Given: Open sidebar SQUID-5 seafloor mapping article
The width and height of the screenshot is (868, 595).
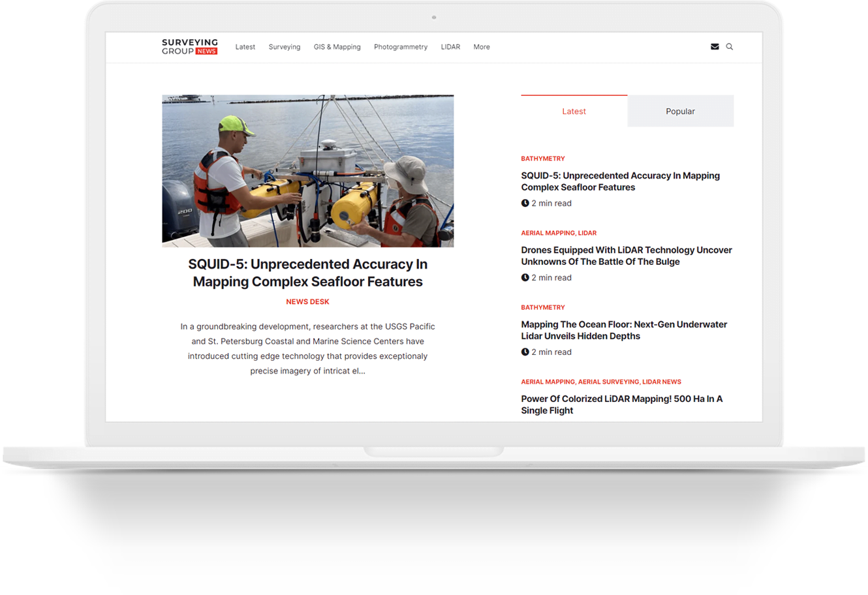Looking at the screenshot, I should pyautogui.click(x=620, y=181).
